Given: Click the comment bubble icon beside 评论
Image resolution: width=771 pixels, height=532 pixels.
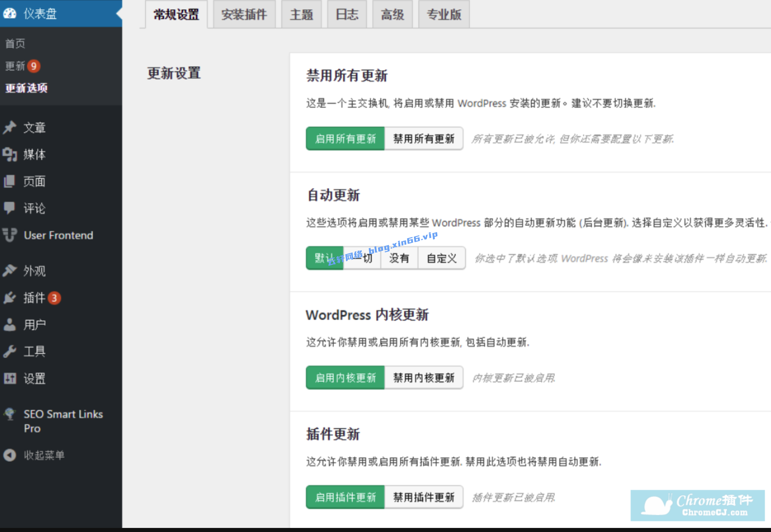Looking at the screenshot, I should click(9, 208).
